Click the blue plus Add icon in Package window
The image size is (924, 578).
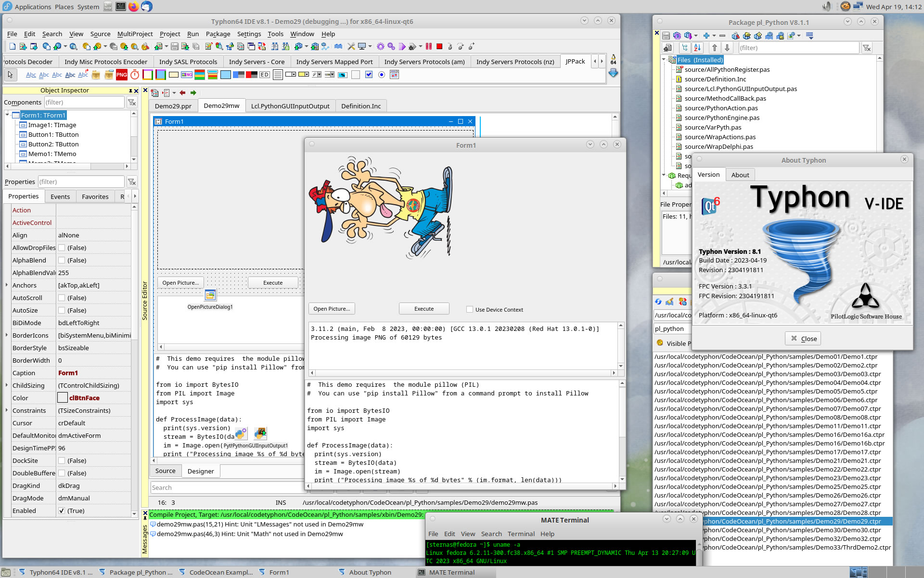706,36
